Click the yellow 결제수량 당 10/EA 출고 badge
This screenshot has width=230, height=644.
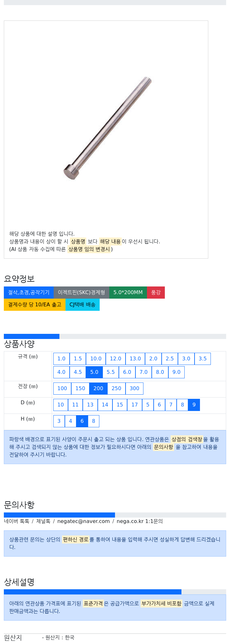click(x=34, y=305)
